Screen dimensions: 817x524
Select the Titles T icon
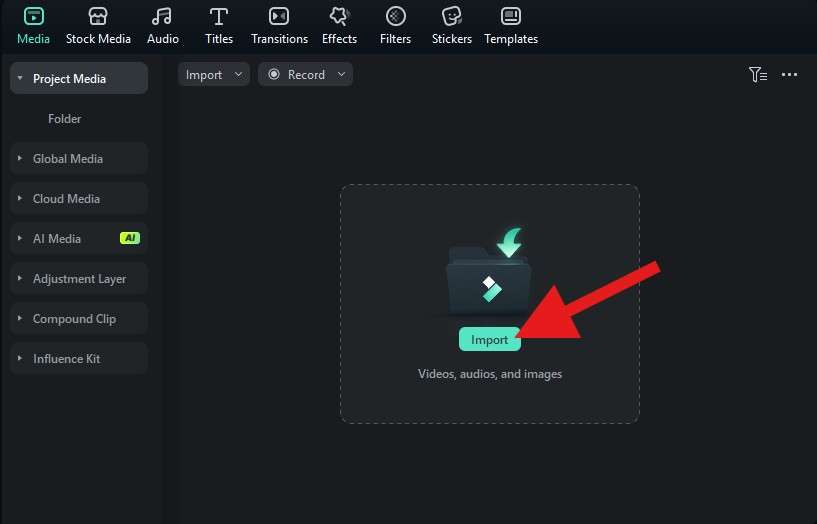coord(219,16)
